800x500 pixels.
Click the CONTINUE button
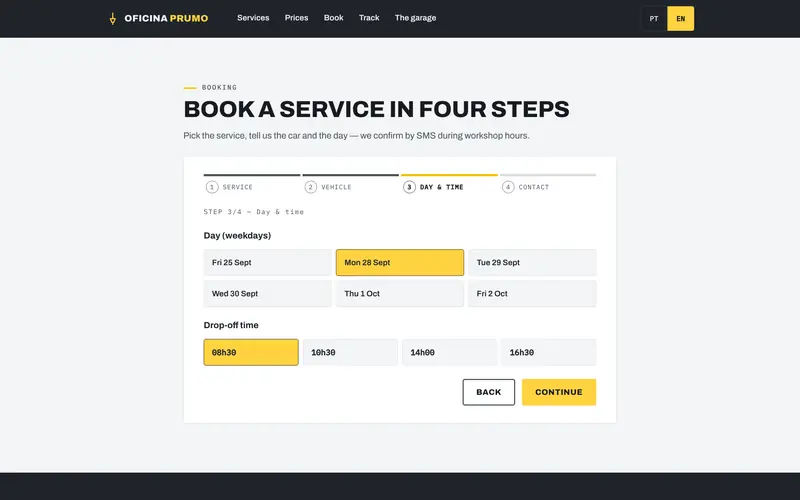click(x=559, y=392)
